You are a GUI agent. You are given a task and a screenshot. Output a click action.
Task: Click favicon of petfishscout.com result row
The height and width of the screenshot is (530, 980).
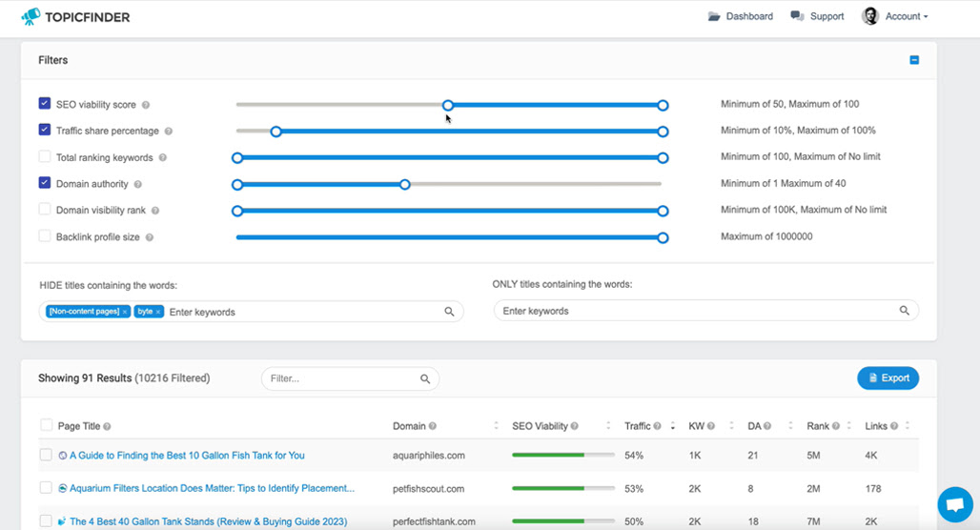click(x=63, y=488)
